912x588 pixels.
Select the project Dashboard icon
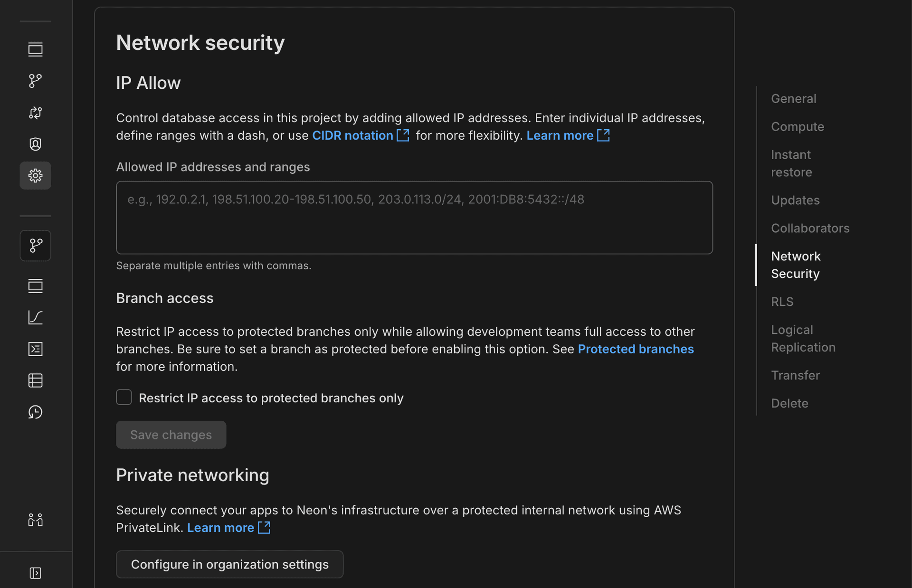[35, 49]
